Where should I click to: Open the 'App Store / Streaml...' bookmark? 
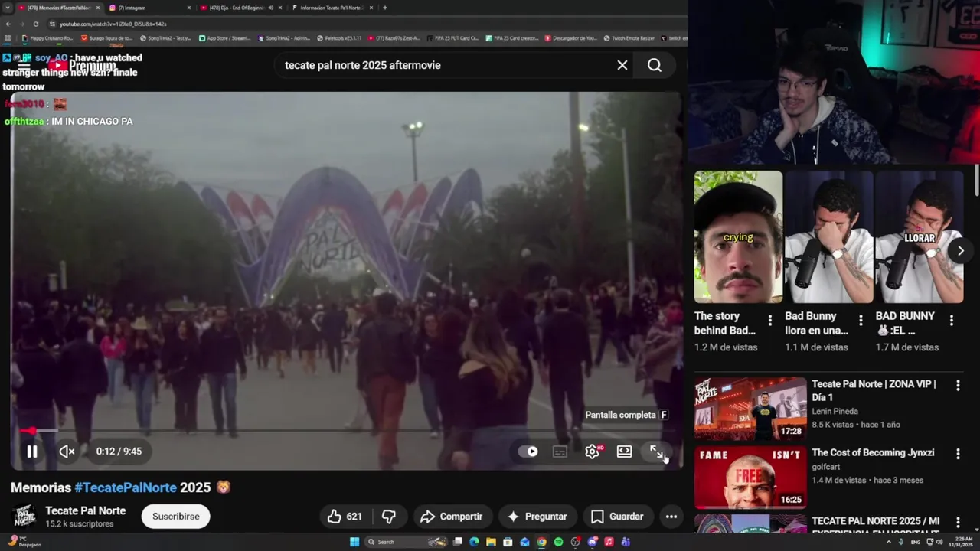tap(225, 38)
